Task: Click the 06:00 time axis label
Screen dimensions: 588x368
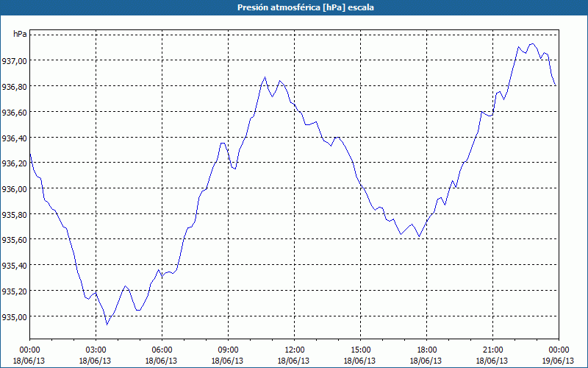Action: (x=162, y=350)
